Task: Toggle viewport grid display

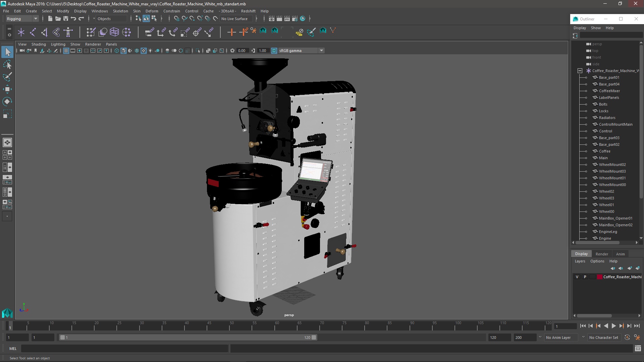Action: point(66,51)
